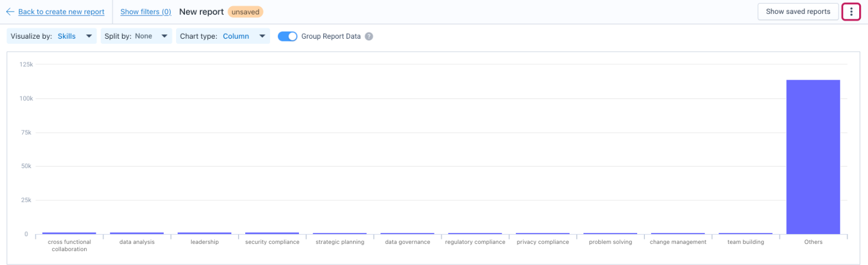Open the three-dot more options menu
Viewport: 868px width, 265px height.
(x=851, y=12)
